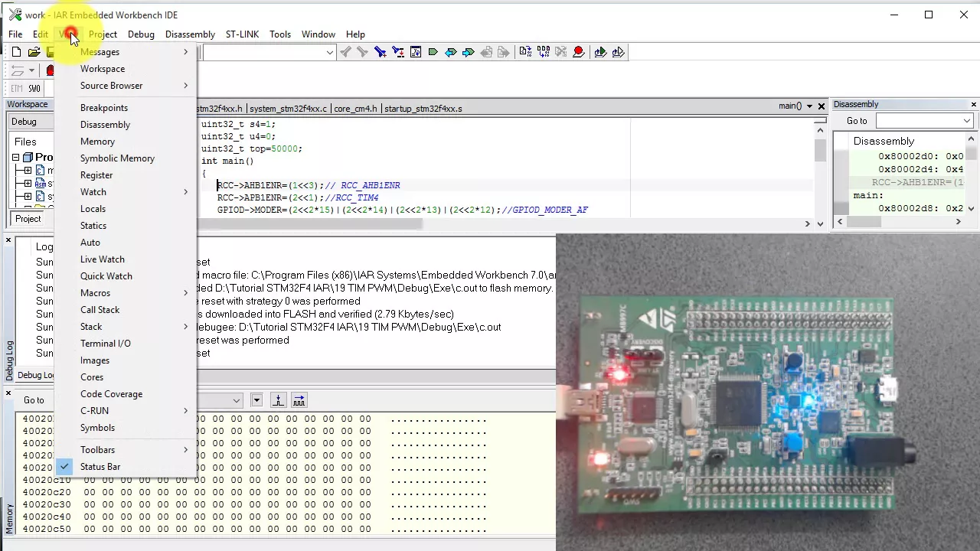Click the red Toggle Breakpoint icon
Screen dimensions: 980x551
tap(578, 52)
